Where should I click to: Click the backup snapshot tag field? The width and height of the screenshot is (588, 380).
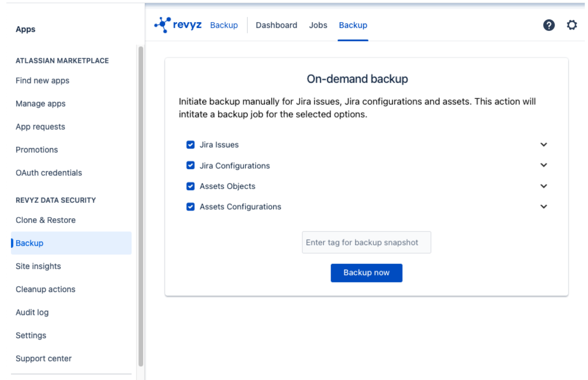366,242
